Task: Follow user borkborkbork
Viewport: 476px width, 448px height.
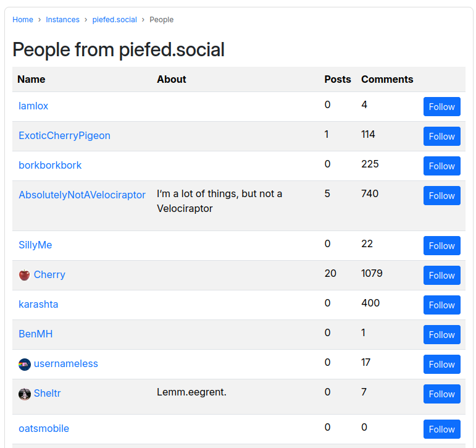Action: (441, 166)
